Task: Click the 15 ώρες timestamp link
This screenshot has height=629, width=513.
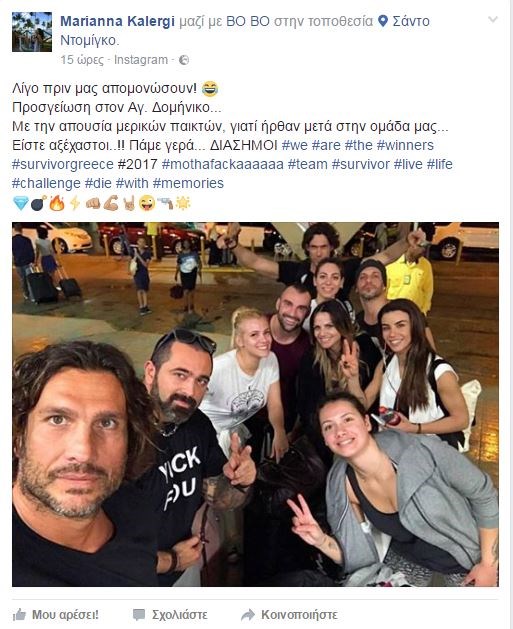Action: [82, 60]
